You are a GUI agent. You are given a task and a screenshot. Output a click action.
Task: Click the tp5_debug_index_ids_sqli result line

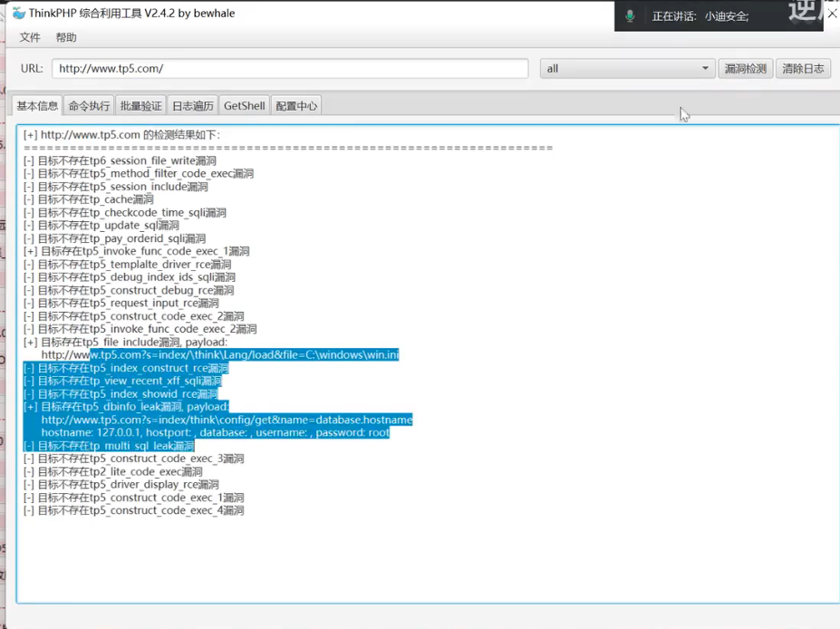130,277
